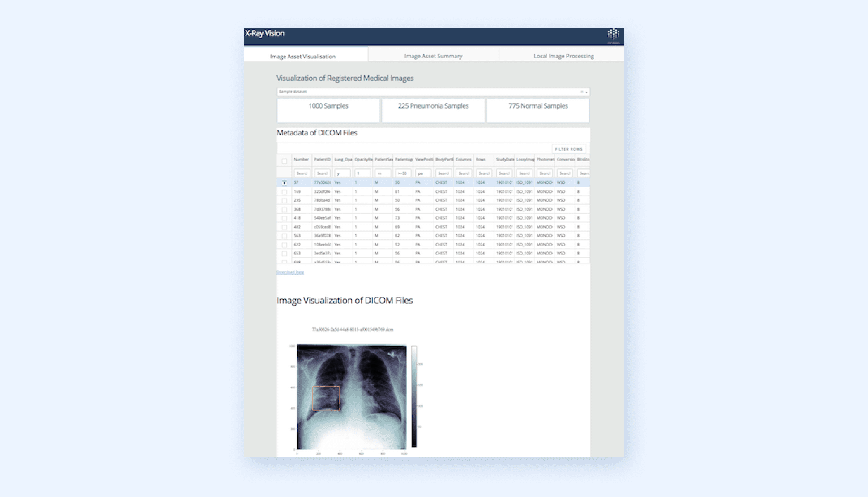868x497 pixels.
Task: Uncheck the checkbox for row number 57
Action: [x=284, y=183]
